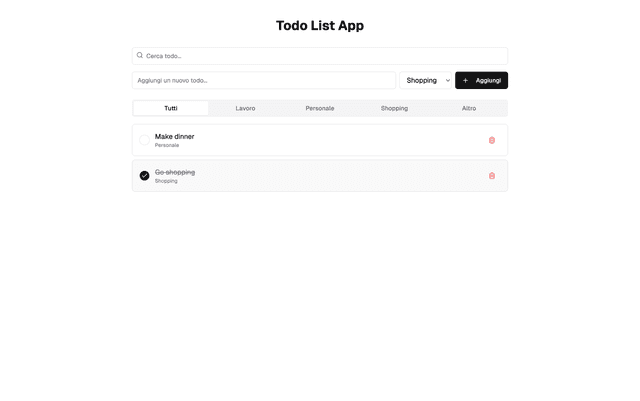Viewport: 640px width, 401px height.
Task: Click the struck-through Go shopping title
Action: coord(175,172)
